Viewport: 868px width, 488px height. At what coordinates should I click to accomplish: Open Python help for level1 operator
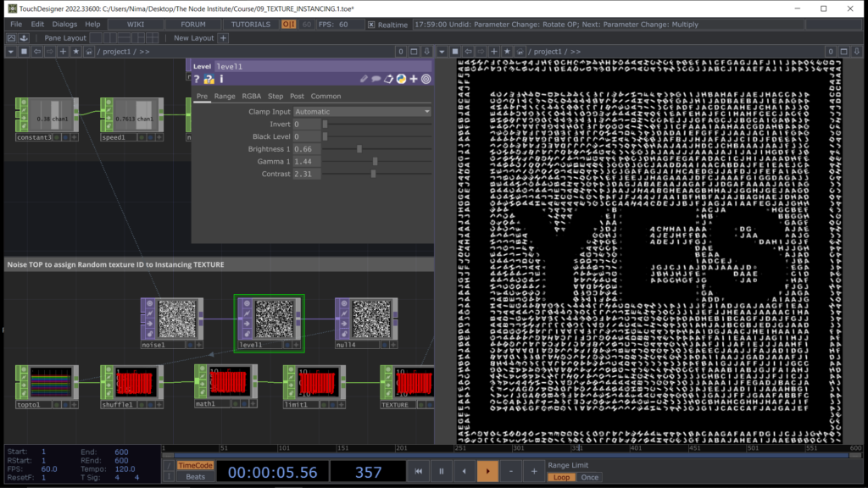click(x=209, y=79)
